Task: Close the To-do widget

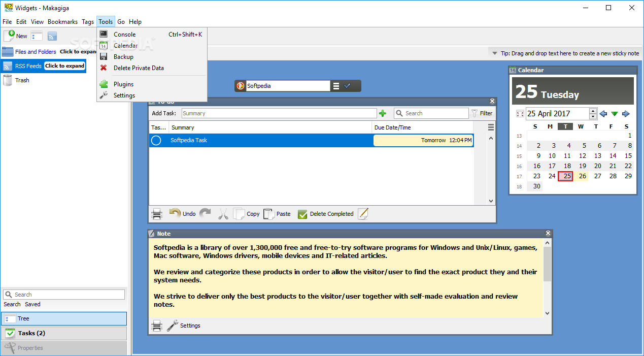Action: point(492,102)
